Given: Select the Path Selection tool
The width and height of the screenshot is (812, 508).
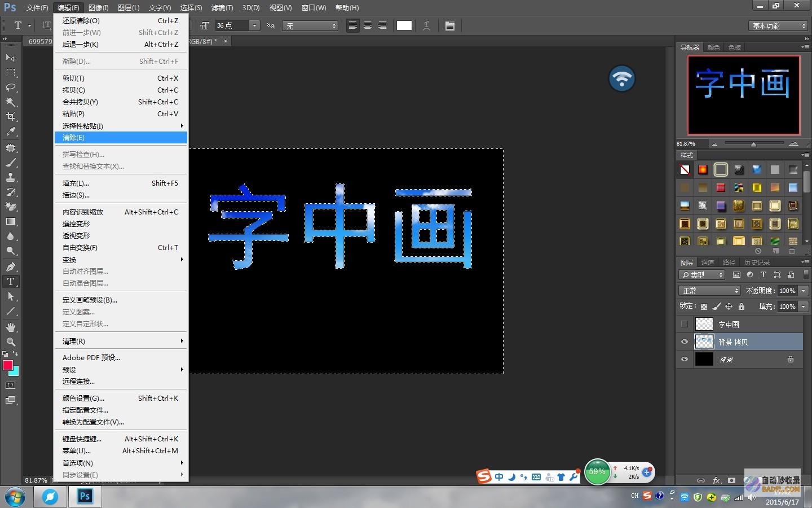Looking at the screenshot, I should pyautogui.click(x=11, y=296).
